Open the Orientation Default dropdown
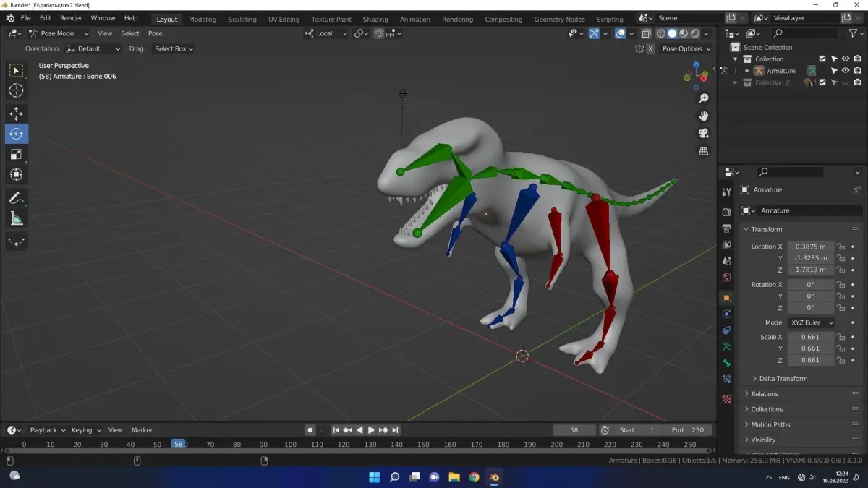Viewport: 868px width, 488px height. tap(93, 48)
